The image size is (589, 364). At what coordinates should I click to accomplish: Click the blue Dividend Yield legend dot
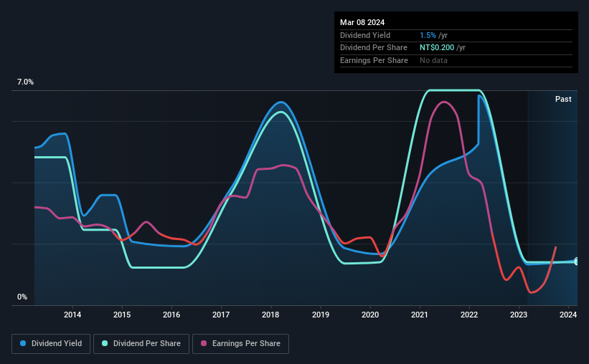pyautogui.click(x=23, y=343)
